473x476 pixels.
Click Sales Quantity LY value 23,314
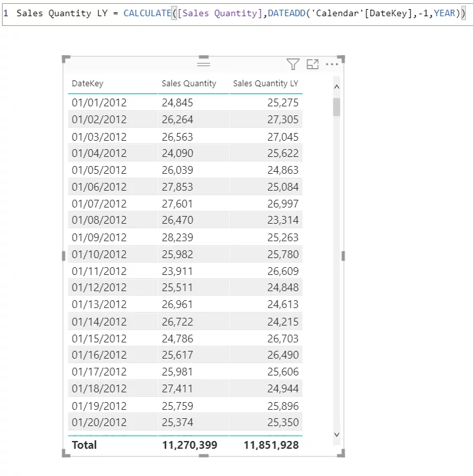[283, 220]
